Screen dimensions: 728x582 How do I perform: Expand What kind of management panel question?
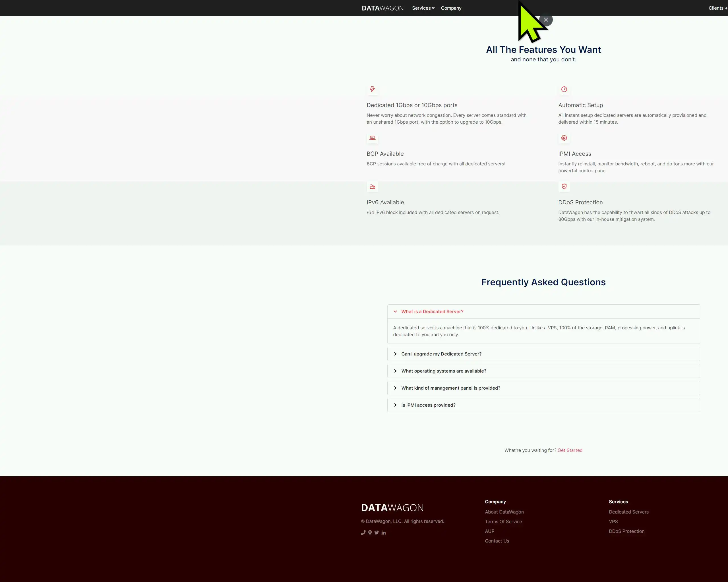450,388
